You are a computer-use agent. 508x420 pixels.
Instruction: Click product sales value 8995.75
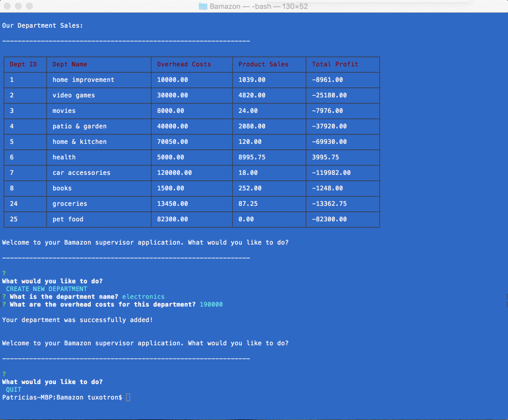(252, 157)
